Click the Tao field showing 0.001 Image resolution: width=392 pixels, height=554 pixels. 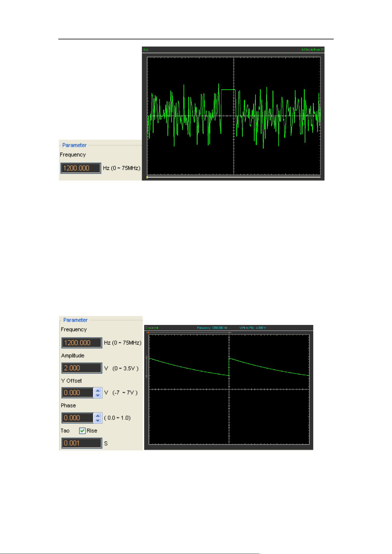coord(82,443)
